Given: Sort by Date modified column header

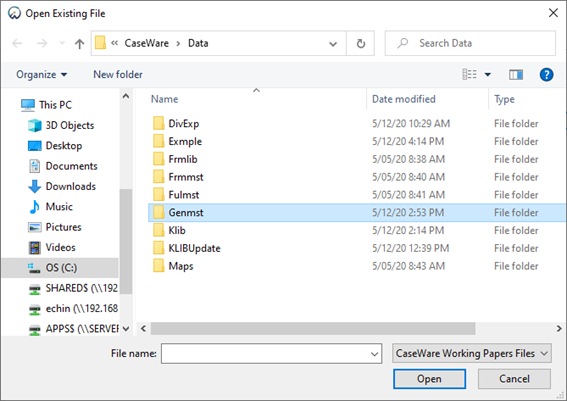Looking at the screenshot, I should (x=404, y=99).
